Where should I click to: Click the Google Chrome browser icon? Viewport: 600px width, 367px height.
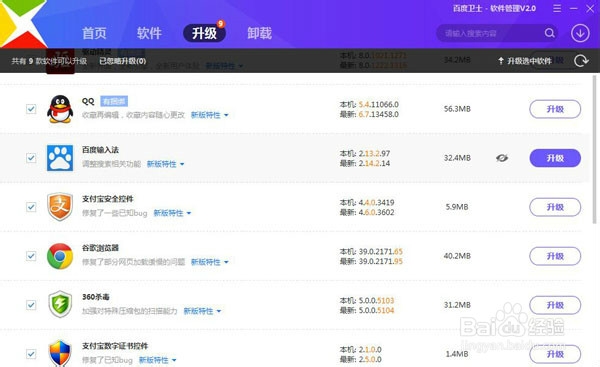60,256
